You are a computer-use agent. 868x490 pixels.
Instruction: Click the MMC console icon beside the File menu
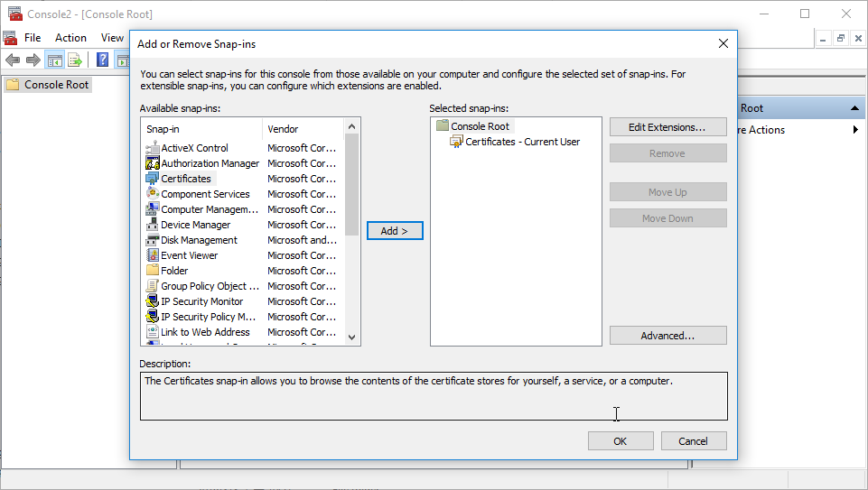click(10, 38)
